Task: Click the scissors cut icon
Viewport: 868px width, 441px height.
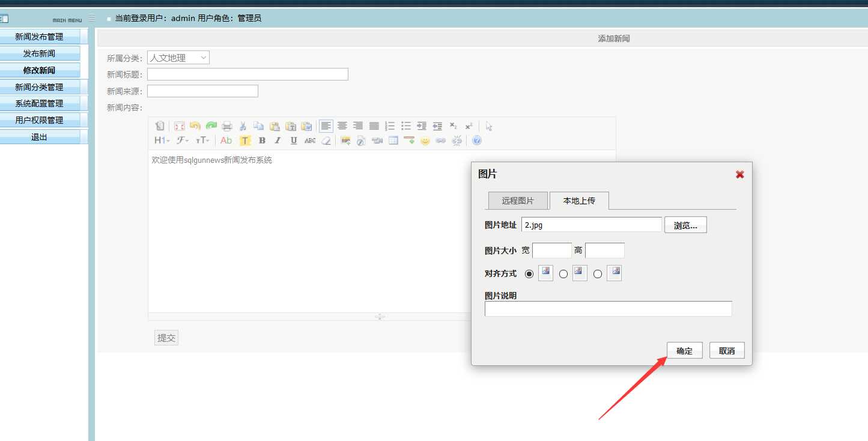Action: pos(243,126)
